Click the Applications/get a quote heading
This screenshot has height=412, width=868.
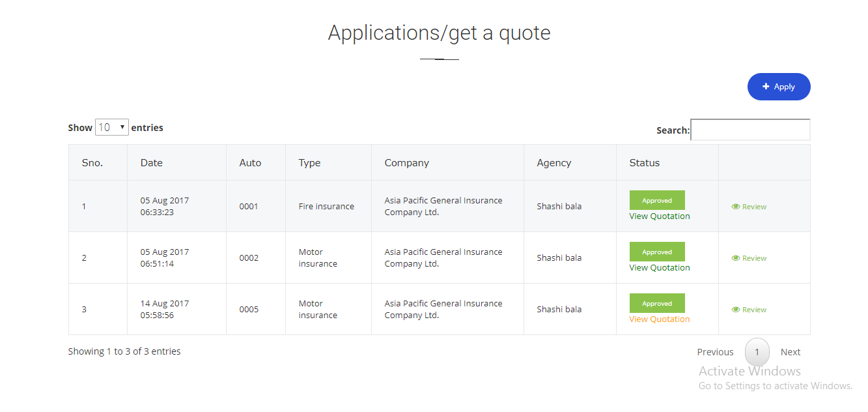click(440, 33)
